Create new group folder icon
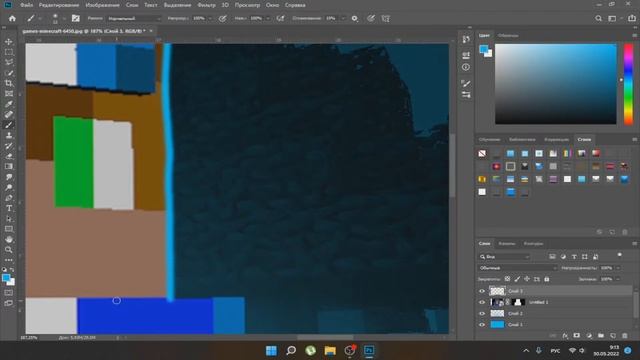Screen dimensions: 640x360 [601, 336]
